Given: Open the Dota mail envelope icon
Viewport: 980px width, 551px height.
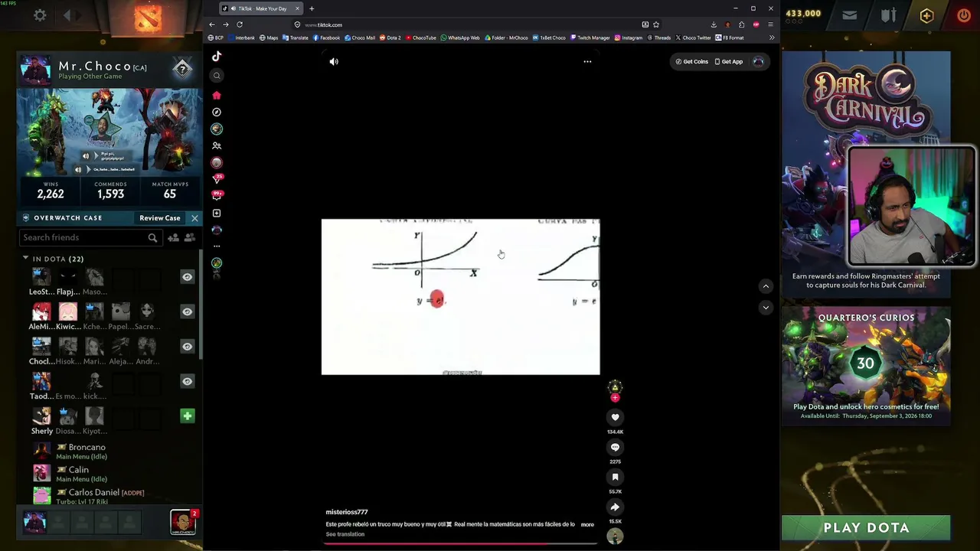Looking at the screenshot, I should pyautogui.click(x=849, y=15).
